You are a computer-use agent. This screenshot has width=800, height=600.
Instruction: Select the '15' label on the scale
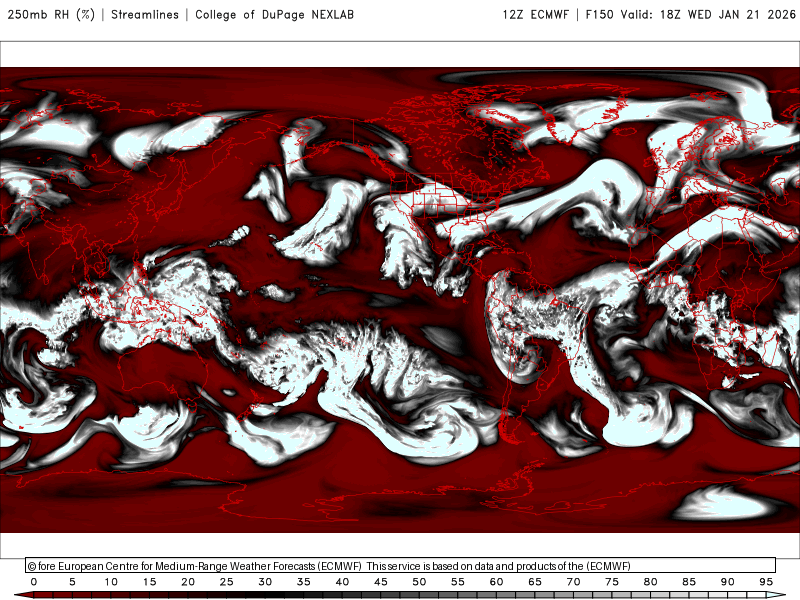[x=149, y=582]
